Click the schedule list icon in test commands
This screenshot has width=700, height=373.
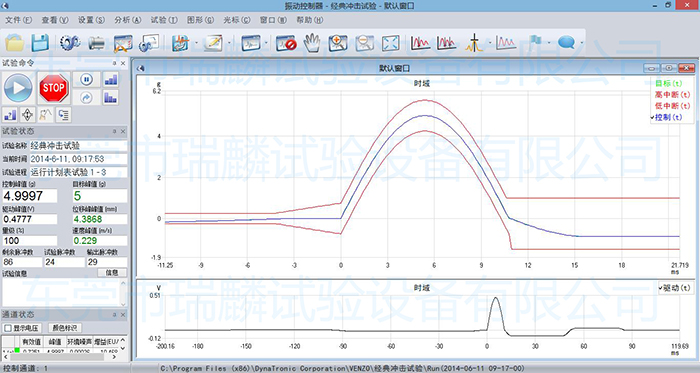[x=63, y=115]
